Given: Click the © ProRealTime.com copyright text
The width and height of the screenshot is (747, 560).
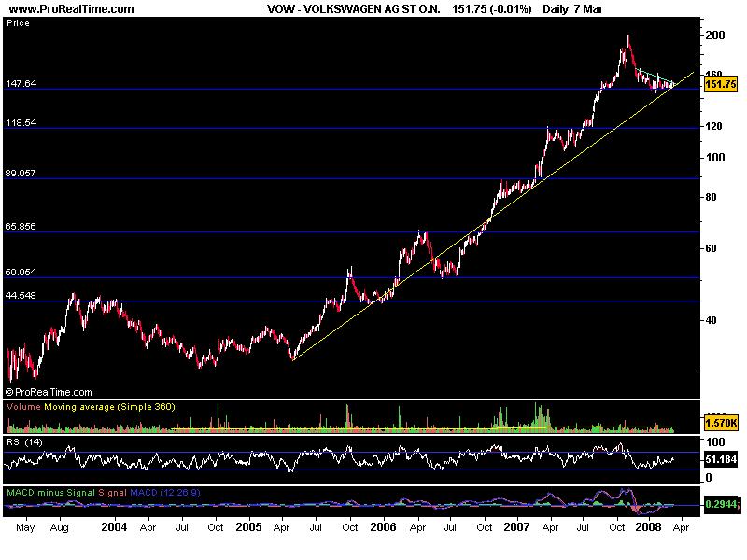Looking at the screenshot, I should pos(49,392).
